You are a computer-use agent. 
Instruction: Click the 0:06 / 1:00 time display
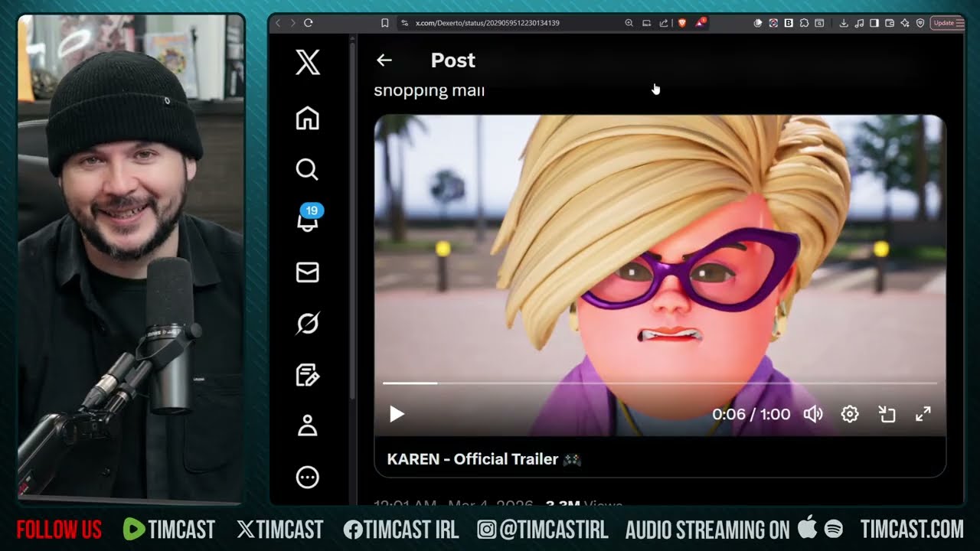[751, 414]
